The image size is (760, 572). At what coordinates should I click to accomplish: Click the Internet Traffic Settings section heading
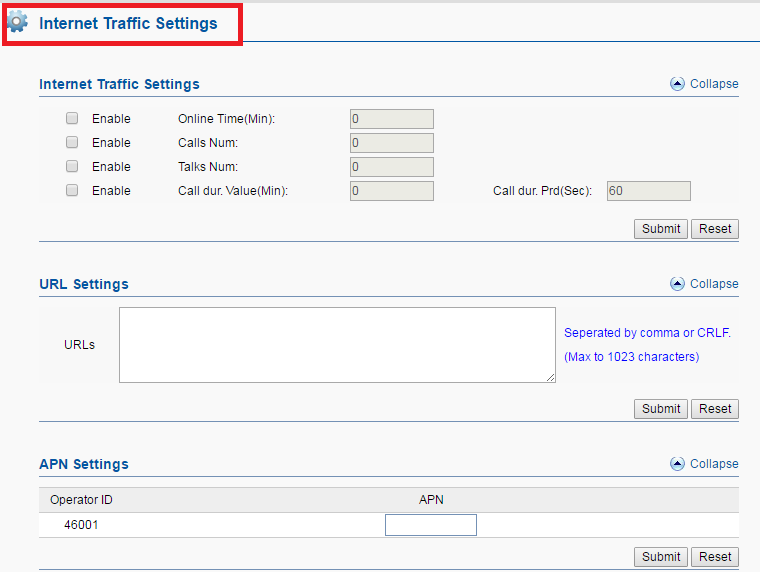[119, 84]
